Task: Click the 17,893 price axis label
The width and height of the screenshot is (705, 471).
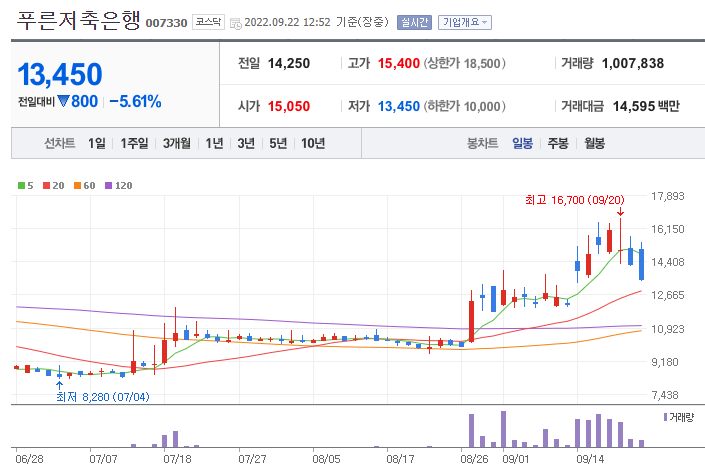Action: coord(668,196)
